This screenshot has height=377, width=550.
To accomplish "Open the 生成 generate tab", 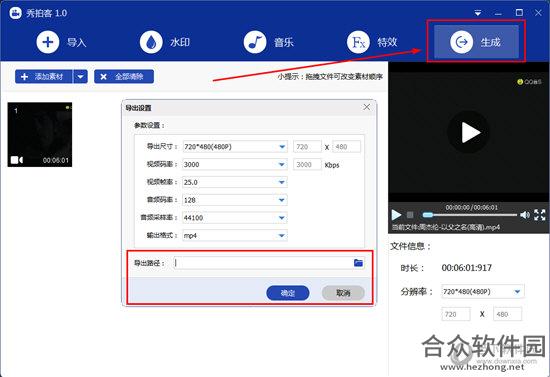I will 476,42.
